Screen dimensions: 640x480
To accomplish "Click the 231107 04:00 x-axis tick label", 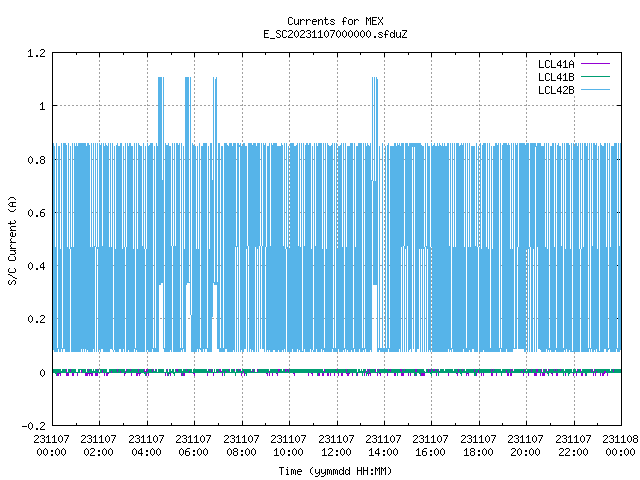I will pyautogui.click(x=147, y=446).
